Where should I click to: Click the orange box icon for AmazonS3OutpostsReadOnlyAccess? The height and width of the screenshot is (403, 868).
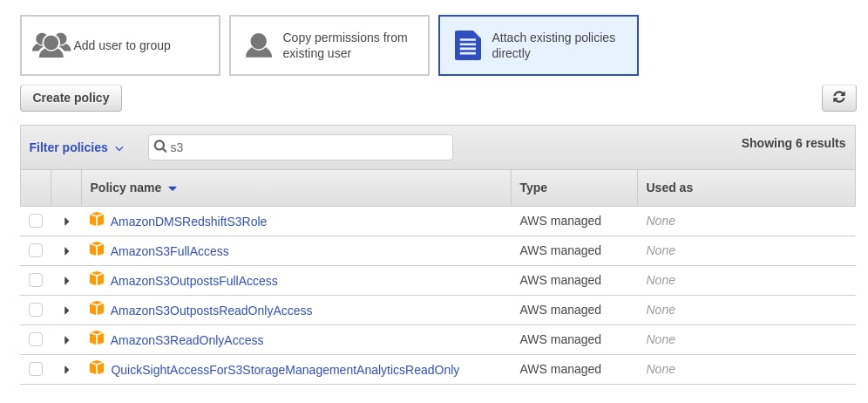point(97,309)
